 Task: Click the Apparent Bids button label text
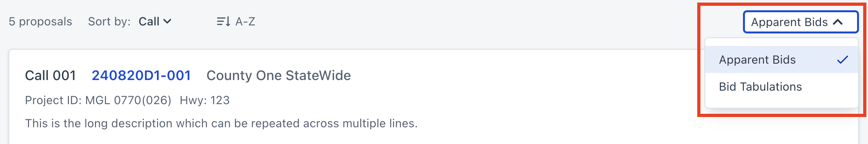point(789,22)
